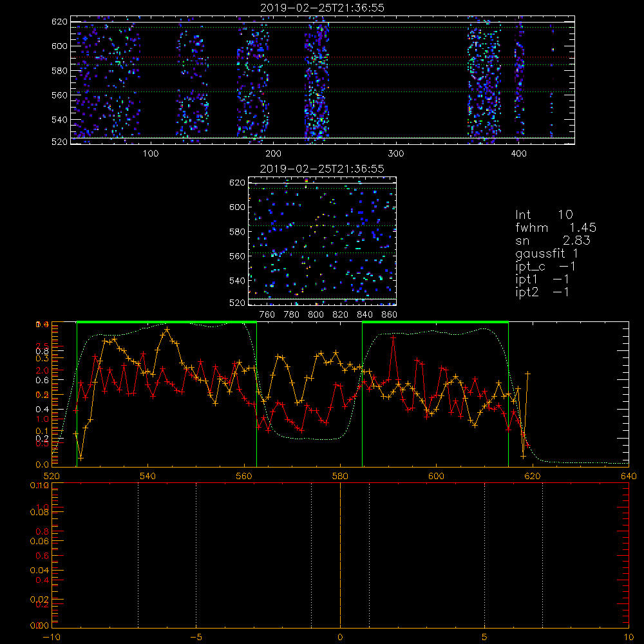Image resolution: width=644 pixels, height=644 pixels.
Task: Click the orange vertical line at zero in bottom plot
Action: [x=340, y=554]
